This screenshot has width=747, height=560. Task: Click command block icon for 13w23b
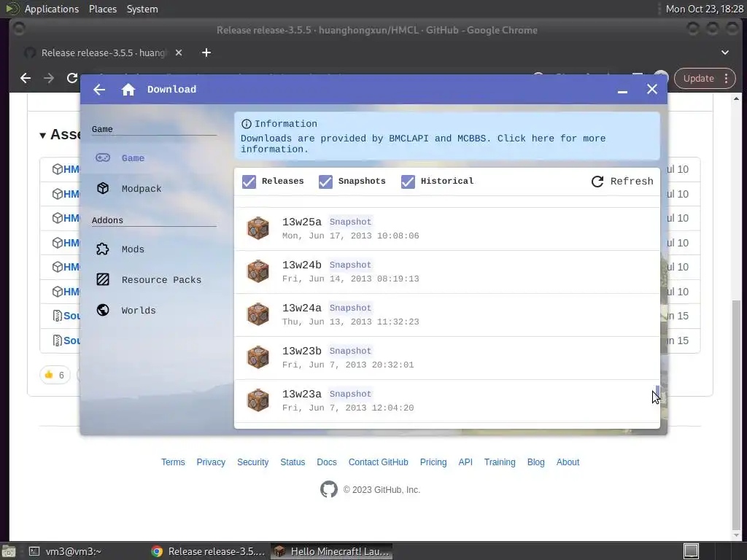(x=258, y=357)
